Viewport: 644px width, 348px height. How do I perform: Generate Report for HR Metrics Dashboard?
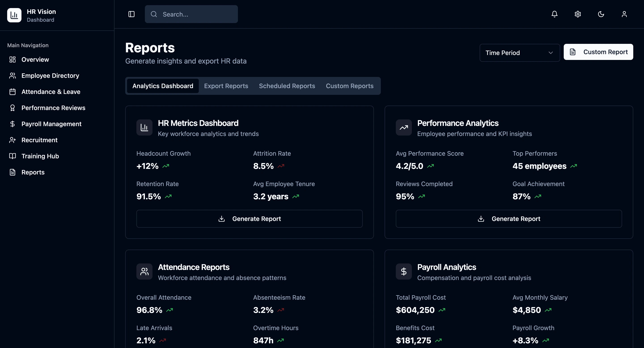[249, 219]
